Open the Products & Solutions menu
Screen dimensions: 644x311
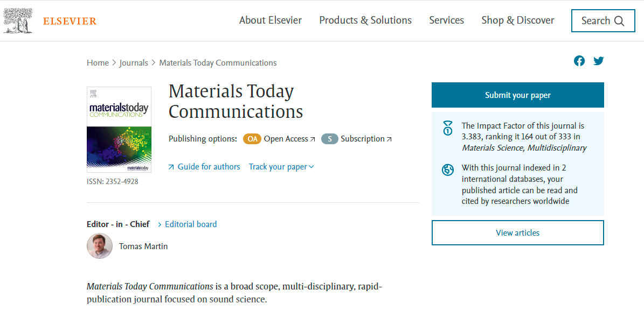[x=365, y=20]
